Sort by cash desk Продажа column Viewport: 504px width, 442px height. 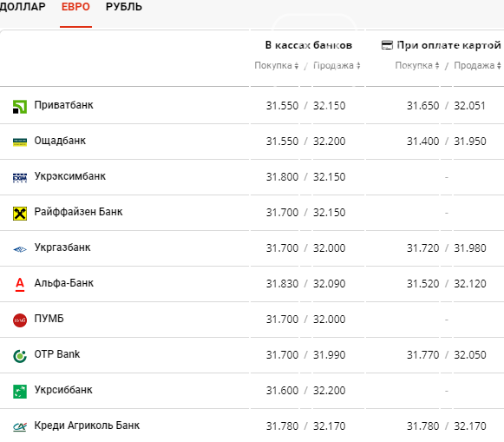(x=337, y=66)
